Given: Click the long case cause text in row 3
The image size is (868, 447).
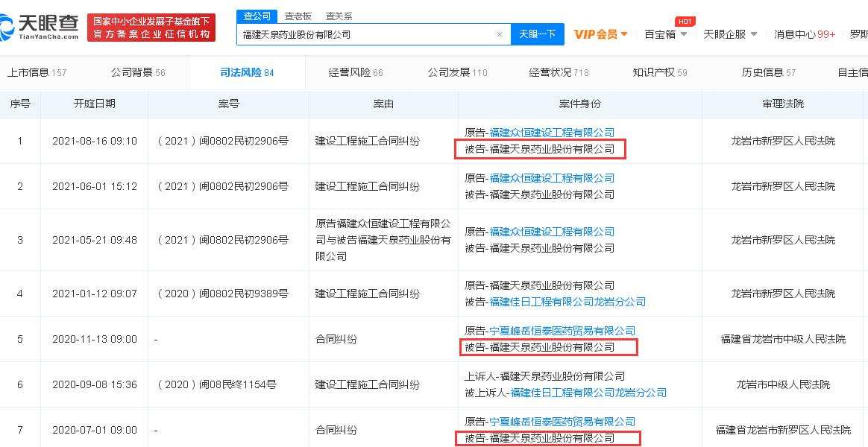Looking at the screenshot, I should pos(383,240).
